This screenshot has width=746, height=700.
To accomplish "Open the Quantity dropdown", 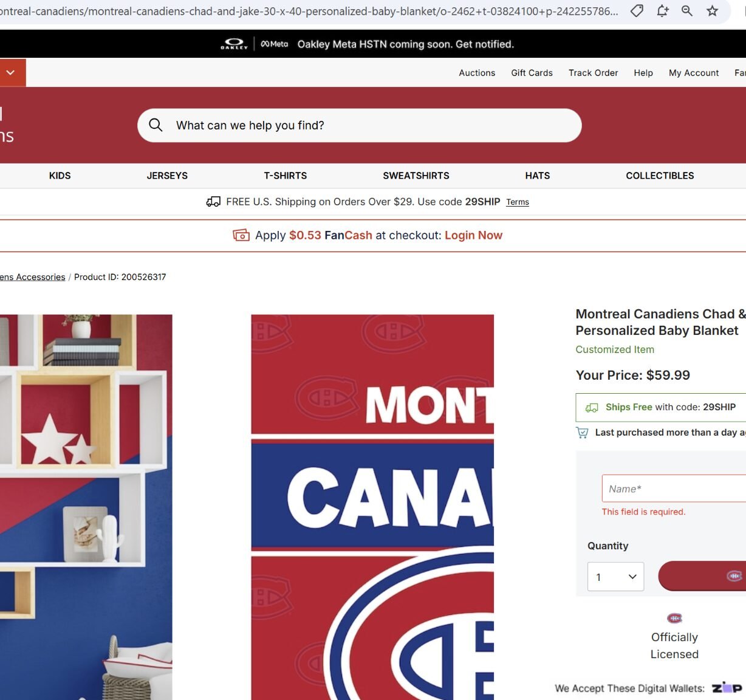I will (615, 577).
